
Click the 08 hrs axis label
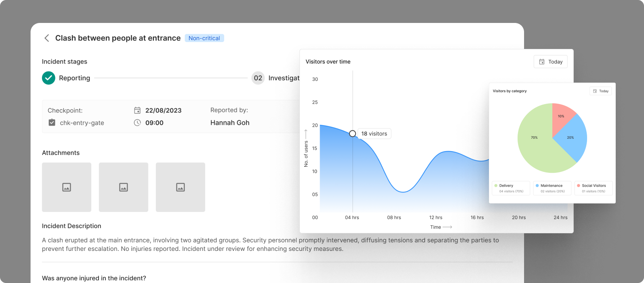tap(394, 218)
